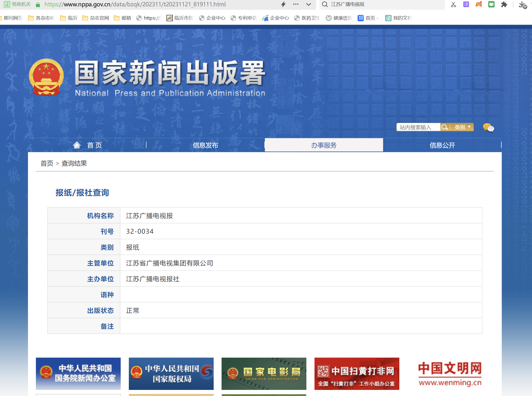
Task: Open the 国家电影局 banner link
Action: pyautogui.click(x=264, y=373)
